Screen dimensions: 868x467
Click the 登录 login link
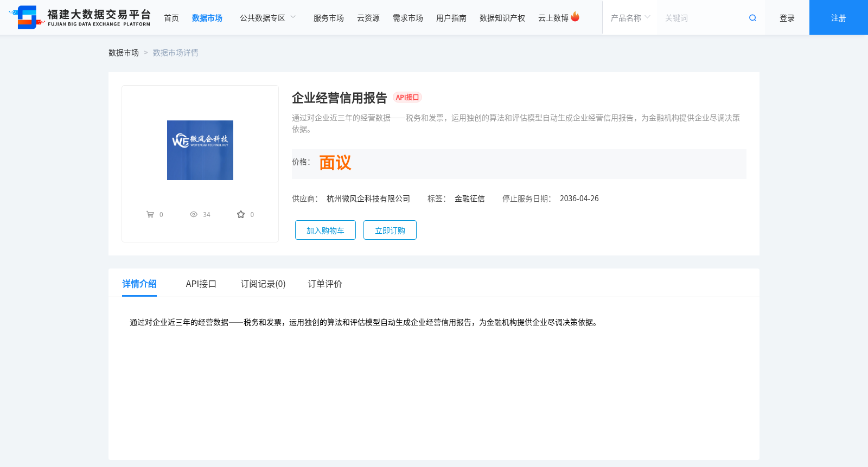(x=787, y=18)
